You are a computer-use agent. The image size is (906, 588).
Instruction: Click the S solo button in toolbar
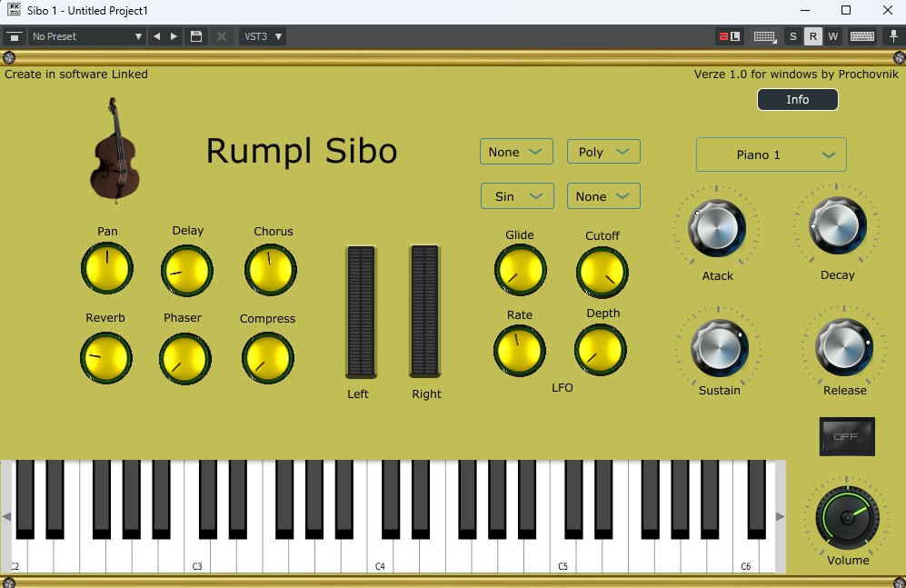pos(793,36)
